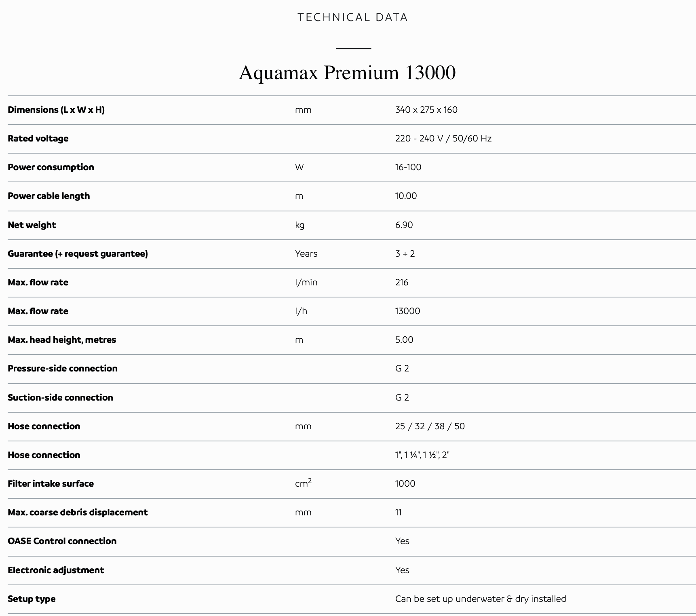The image size is (696, 616).
Task: Click the 25 / 32 / 38 / 50 hose value
Action: coord(430,426)
